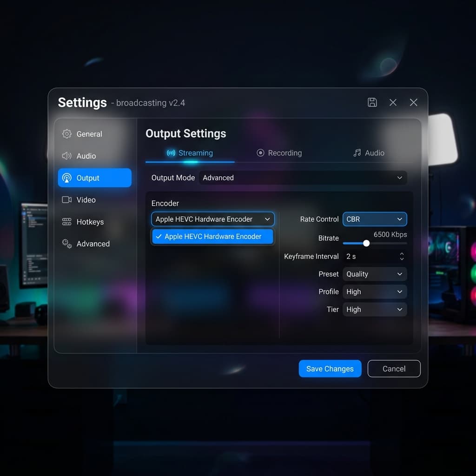
Task: Switch to the Audio tab
Action: click(369, 152)
